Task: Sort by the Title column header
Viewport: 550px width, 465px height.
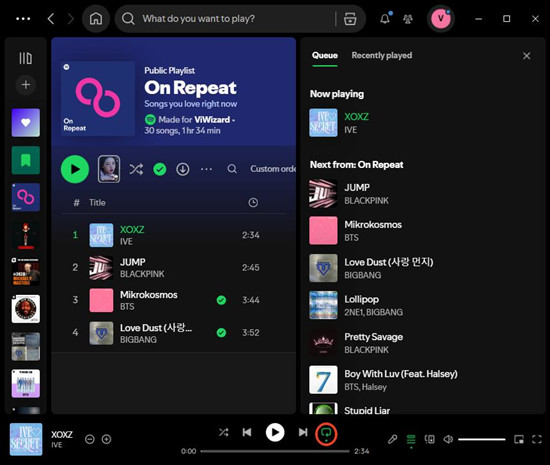Action: pyautogui.click(x=97, y=203)
